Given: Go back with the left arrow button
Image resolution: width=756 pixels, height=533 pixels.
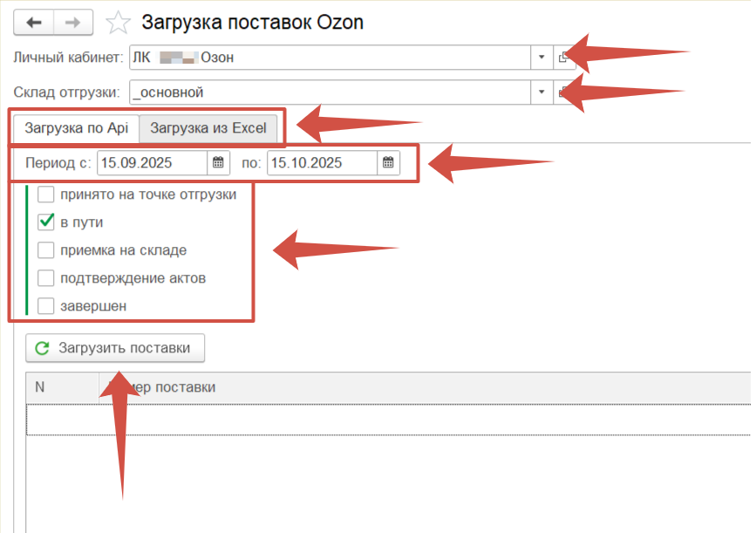Looking at the screenshot, I should click(x=33, y=22).
